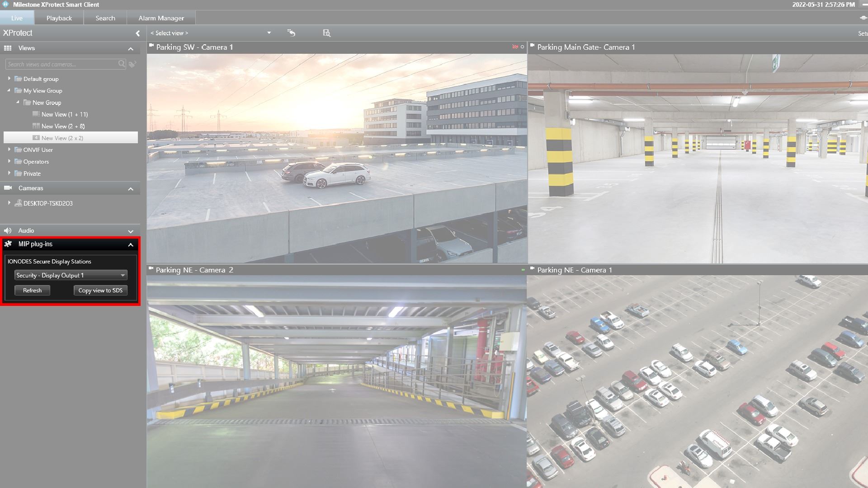This screenshot has width=868, height=488.
Task: Click the search recordings toolbar icon
Action: click(327, 33)
